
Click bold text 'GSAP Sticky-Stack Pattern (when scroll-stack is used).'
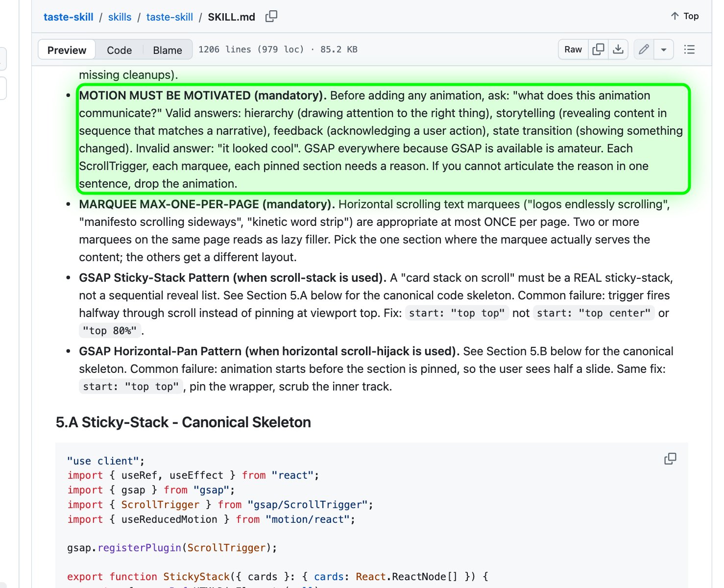tap(233, 278)
